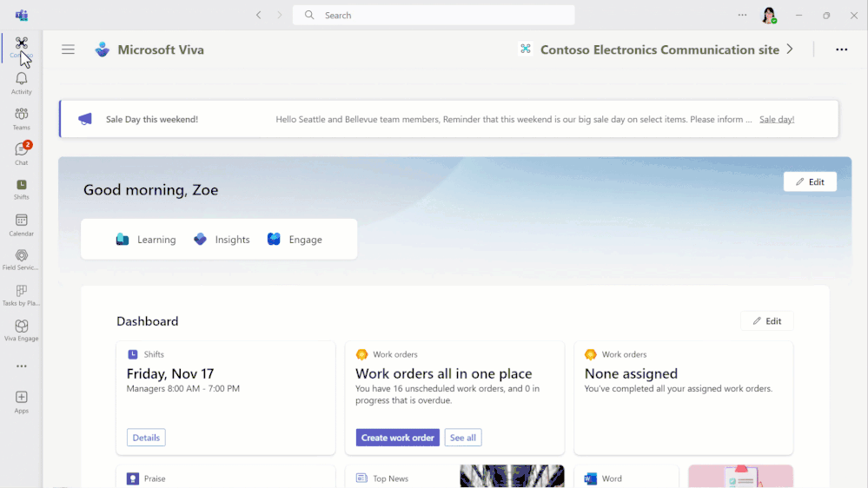
Task: Open the hamburger menu beside Microsoft Viva
Action: pyautogui.click(x=68, y=49)
